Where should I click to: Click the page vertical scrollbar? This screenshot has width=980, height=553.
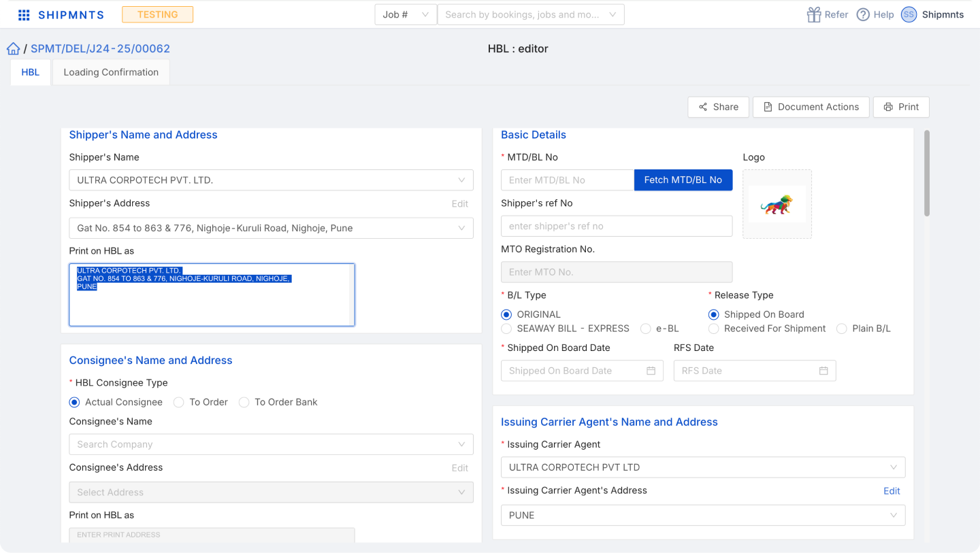point(927,173)
